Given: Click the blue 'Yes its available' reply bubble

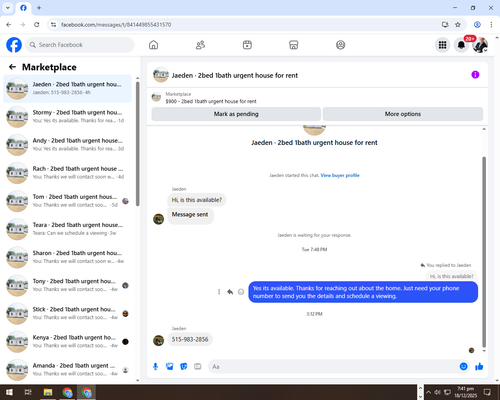Looking at the screenshot, I should 363,292.
